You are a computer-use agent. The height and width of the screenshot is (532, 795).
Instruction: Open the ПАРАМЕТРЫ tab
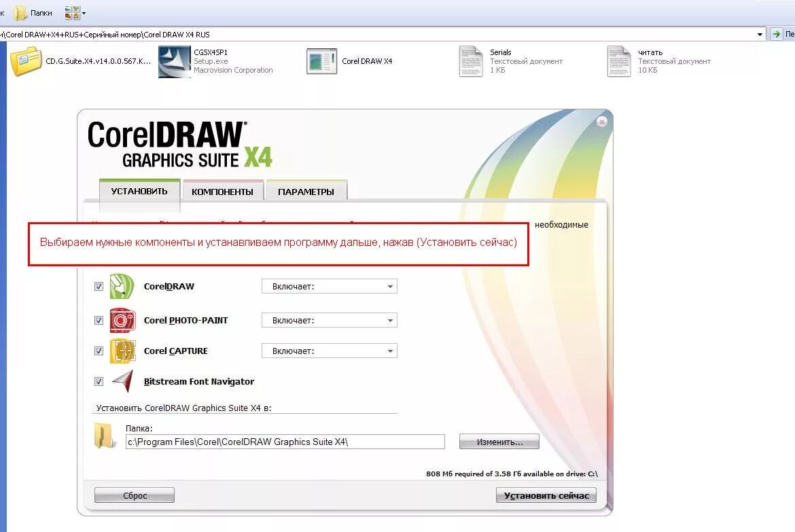(306, 192)
